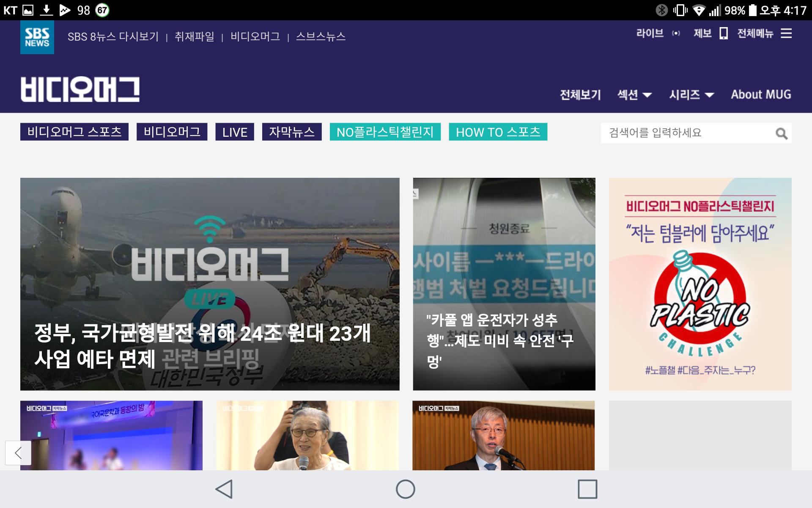Open the 비디오머그 top bar link
This screenshot has width=812, height=508.
[x=255, y=37]
